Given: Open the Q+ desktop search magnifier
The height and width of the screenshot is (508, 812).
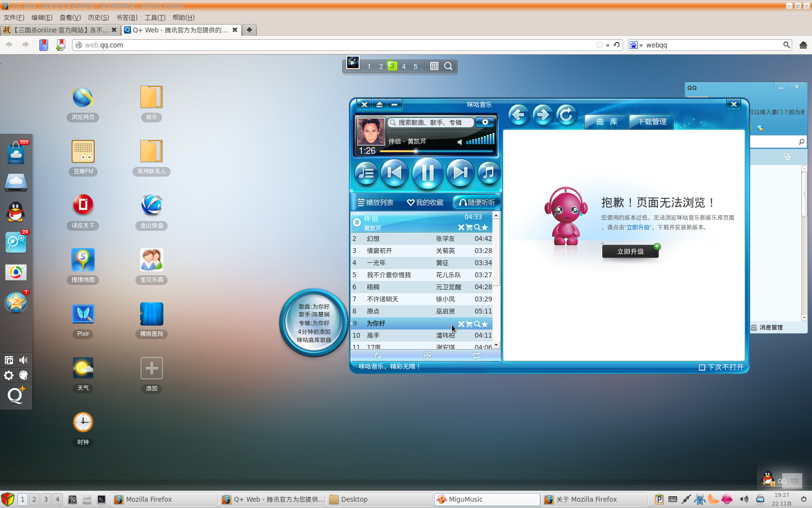Looking at the screenshot, I should (448, 66).
